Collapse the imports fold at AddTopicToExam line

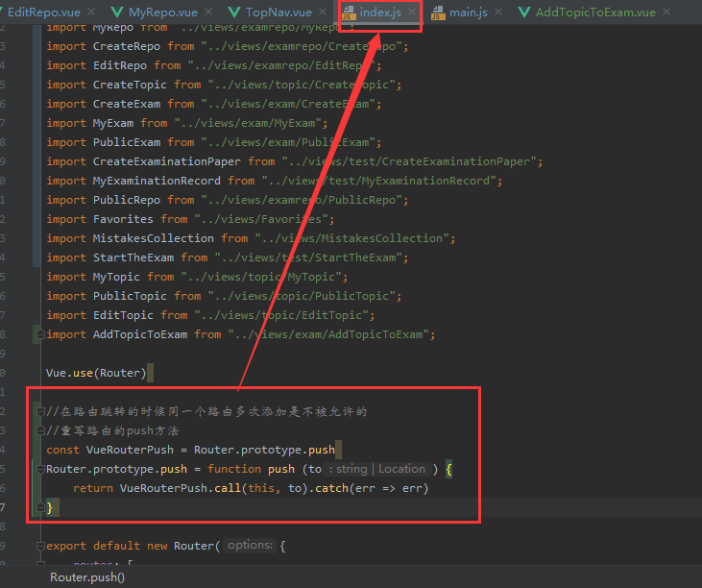[x=40, y=334]
